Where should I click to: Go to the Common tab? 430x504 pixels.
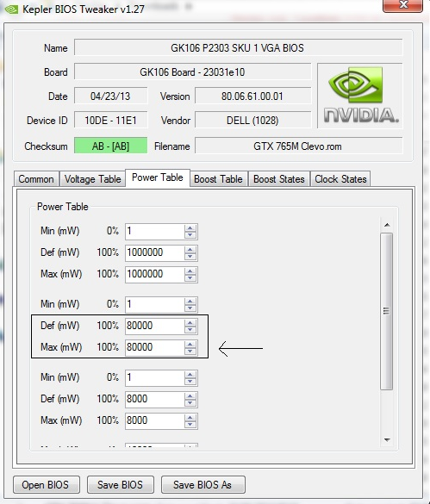36,179
